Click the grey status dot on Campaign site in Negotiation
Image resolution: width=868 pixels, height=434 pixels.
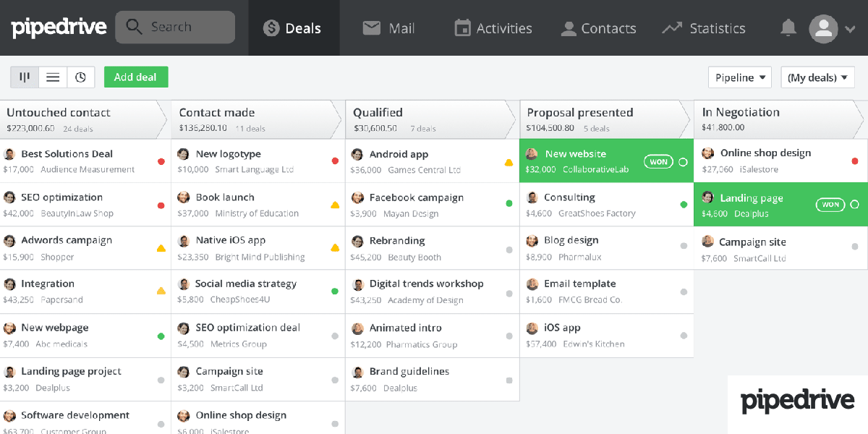[x=855, y=247]
